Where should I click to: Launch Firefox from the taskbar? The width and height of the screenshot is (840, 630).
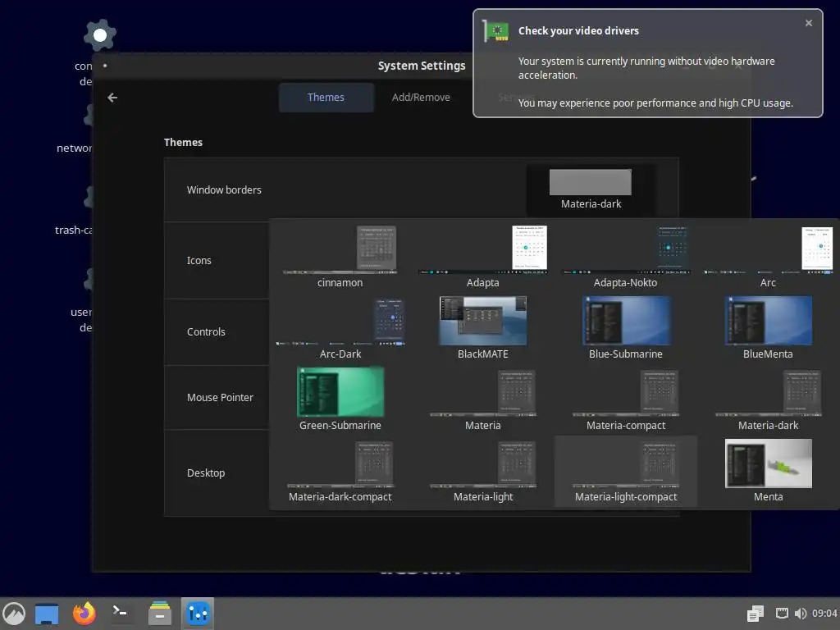[x=84, y=614]
